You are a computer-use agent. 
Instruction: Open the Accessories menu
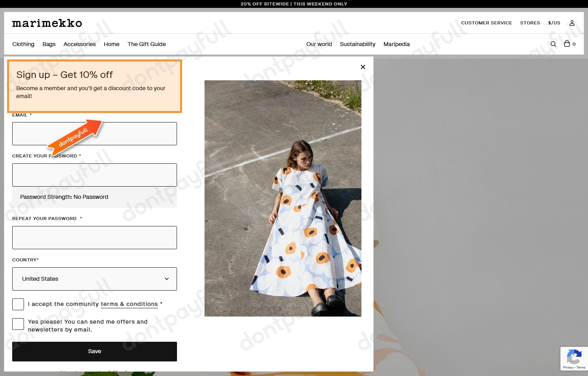79,44
